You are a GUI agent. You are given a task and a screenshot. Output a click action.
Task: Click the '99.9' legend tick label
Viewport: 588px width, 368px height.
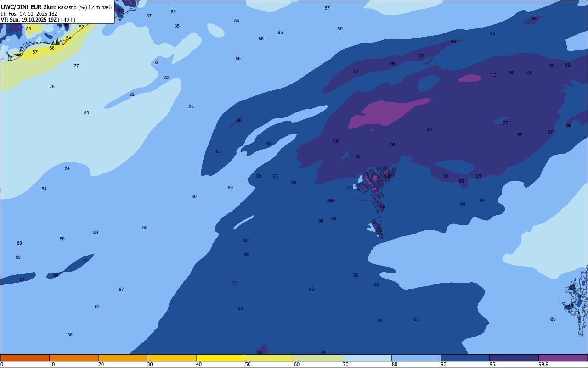[x=543, y=364]
